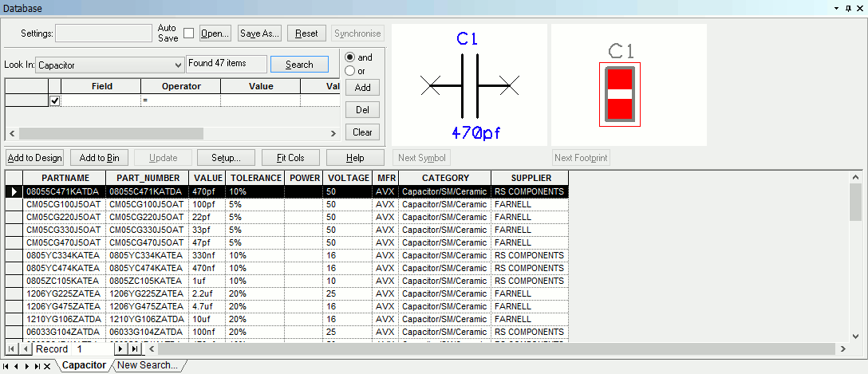The width and height of the screenshot is (868, 374).
Task: Select the Capacitor tab
Action: [84, 365]
